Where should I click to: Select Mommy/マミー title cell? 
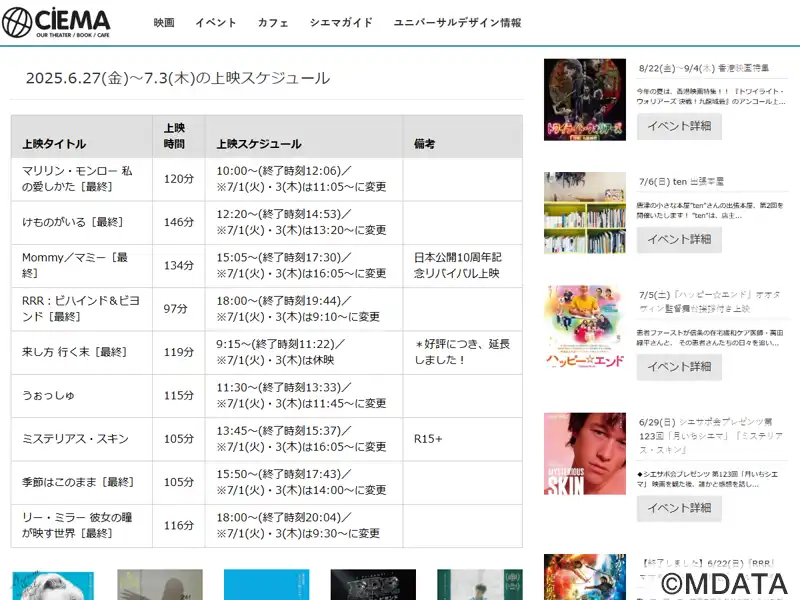82,266
